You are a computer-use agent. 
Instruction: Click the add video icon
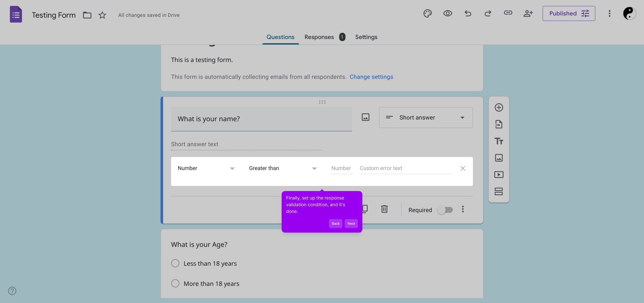coord(499,175)
